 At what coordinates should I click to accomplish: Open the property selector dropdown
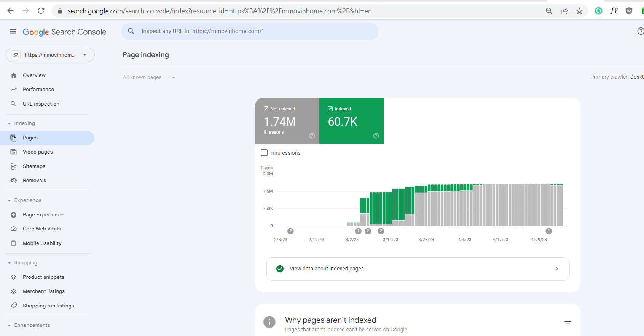click(50, 55)
